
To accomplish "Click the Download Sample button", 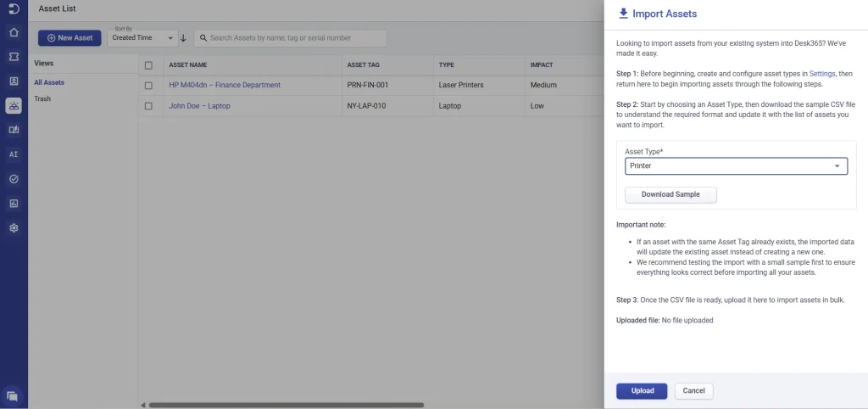I will 670,194.
